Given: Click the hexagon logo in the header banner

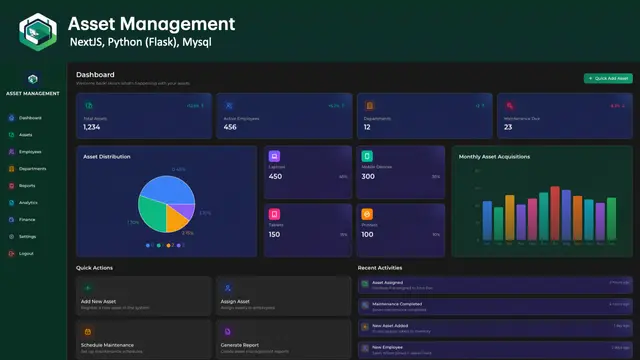Looking at the screenshot, I should tap(38, 32).
